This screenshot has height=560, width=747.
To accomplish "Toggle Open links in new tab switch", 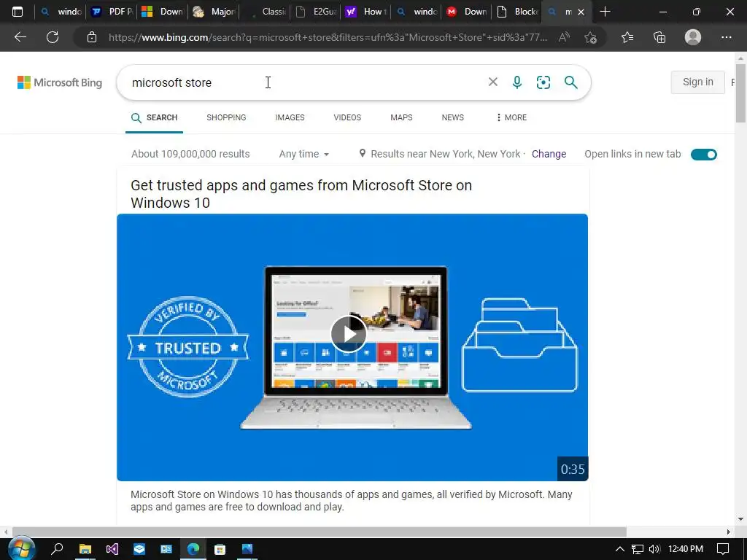I will coord(704,155).
